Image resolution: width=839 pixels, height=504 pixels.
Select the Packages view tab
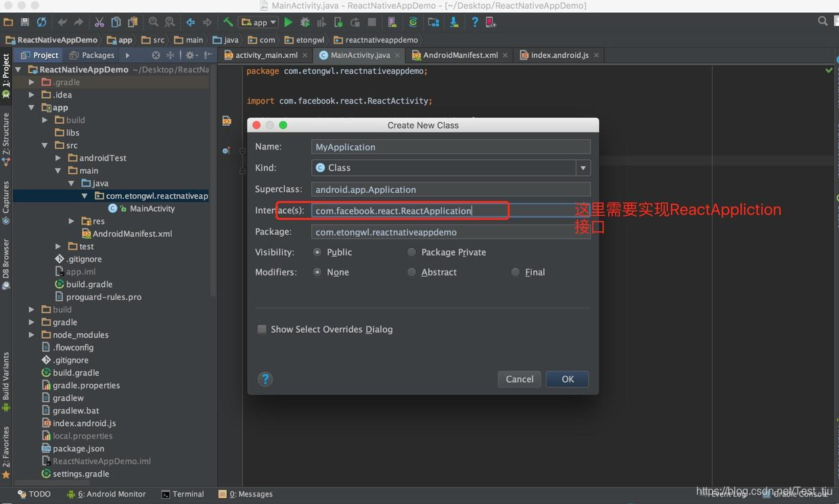click(92, 55)
